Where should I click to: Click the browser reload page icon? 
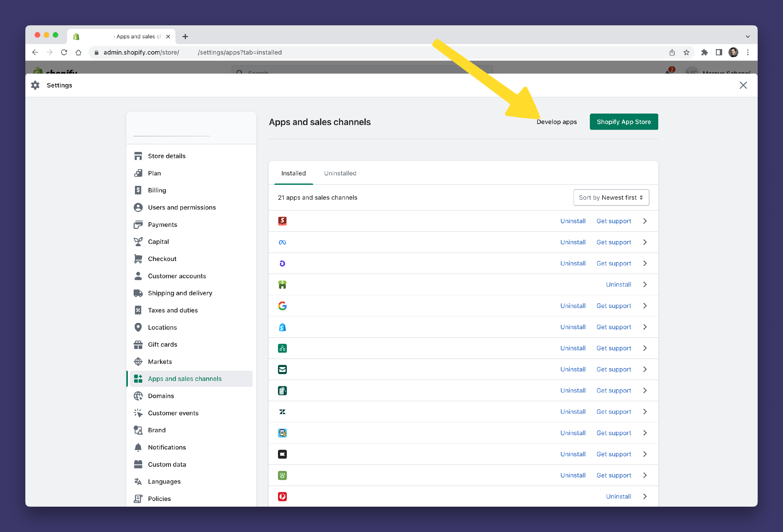pos(64,52)
